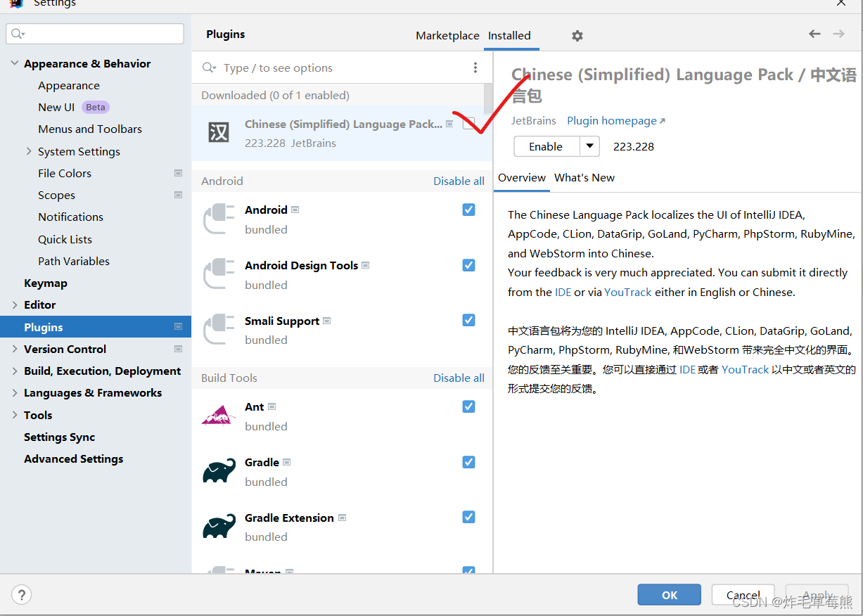863x616 pixels.
Task: Click the Smali Support plug icon
Action: pyautogui.click(x=219, y=330)
